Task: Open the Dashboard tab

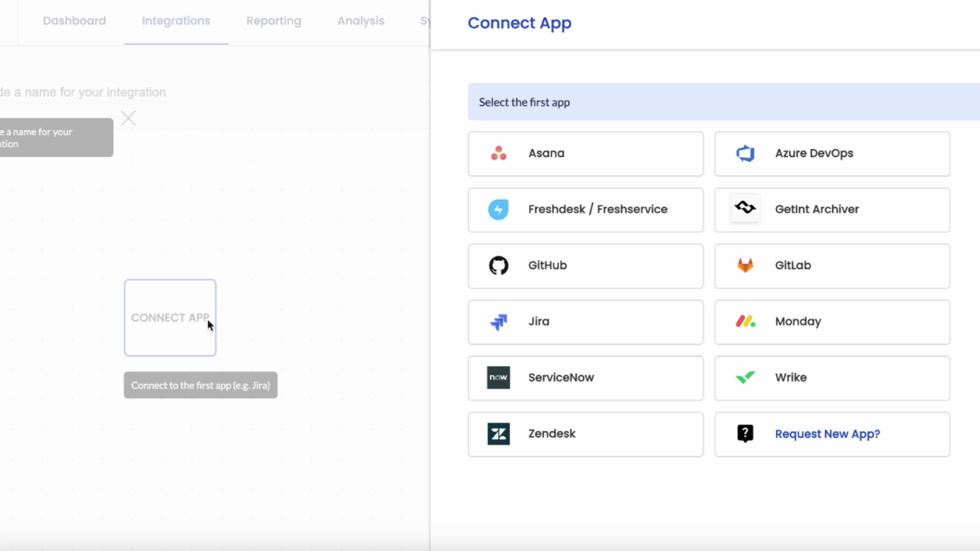Action: click(75, 21)
